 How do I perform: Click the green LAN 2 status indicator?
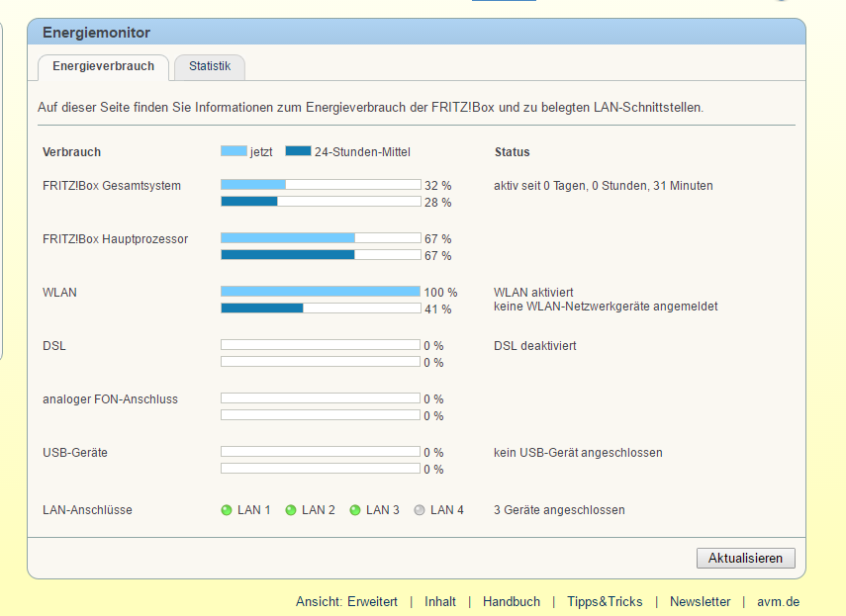pos(290,510)
